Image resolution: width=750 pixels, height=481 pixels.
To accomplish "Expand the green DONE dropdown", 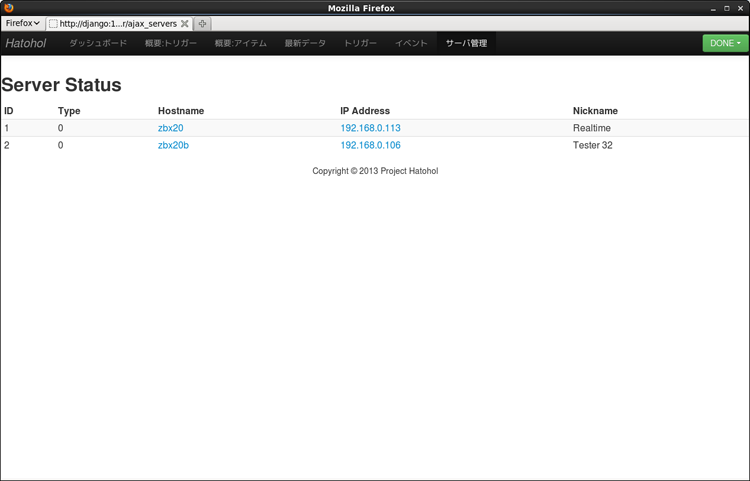I will [x=725, y=43].
